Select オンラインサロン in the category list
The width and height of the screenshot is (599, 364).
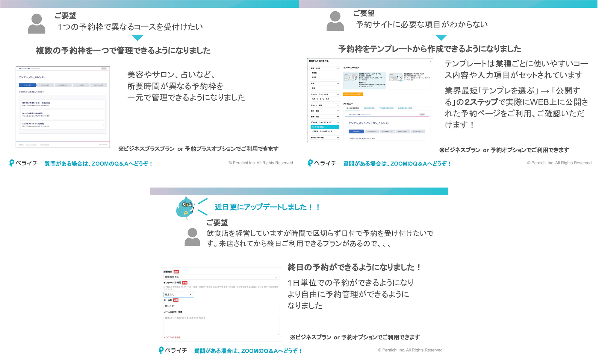325,127
